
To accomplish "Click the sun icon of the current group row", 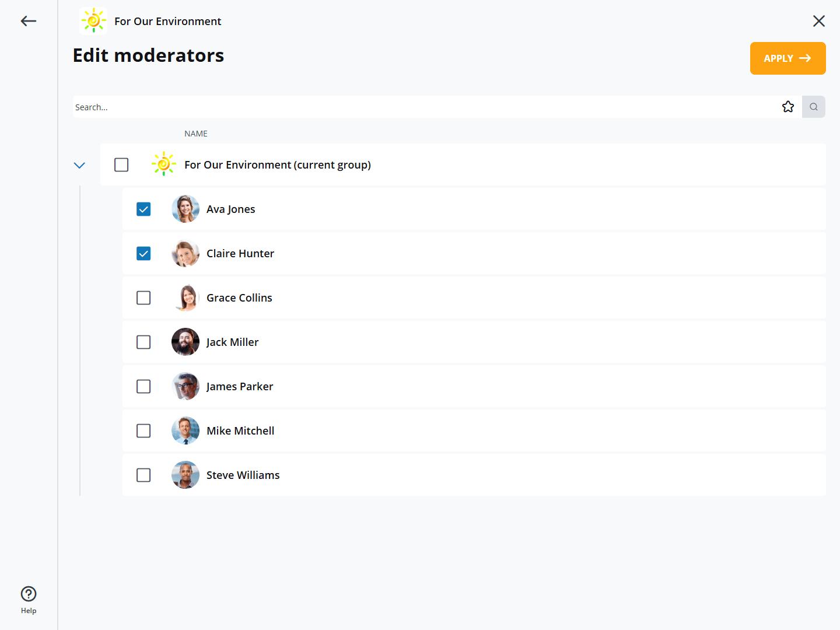I will click(164, 164).
